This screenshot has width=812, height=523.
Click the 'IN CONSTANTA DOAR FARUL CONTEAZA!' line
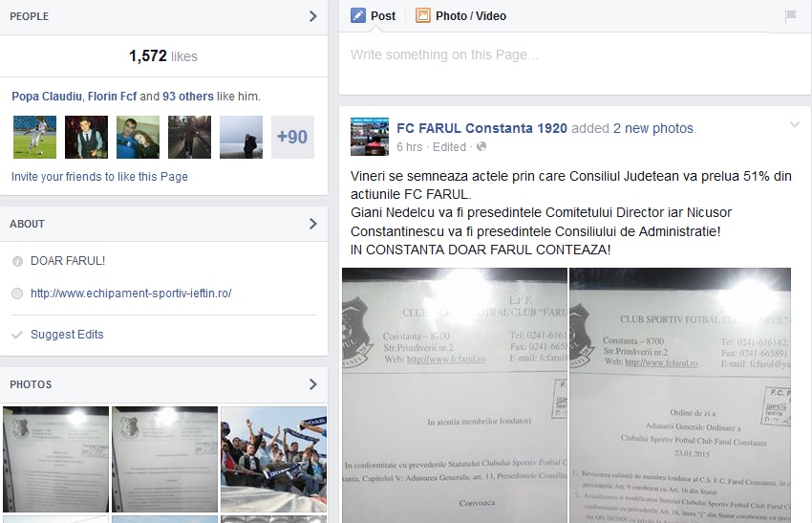481,250
